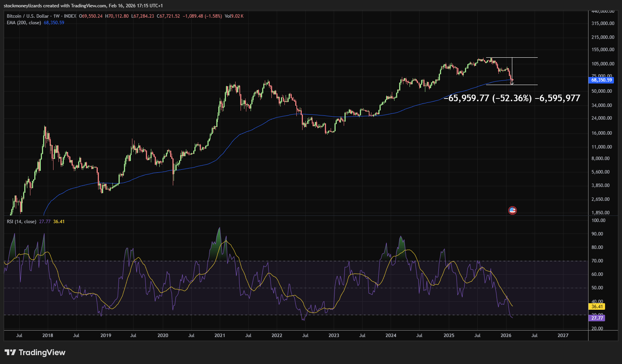Click the 'stockmoneylizards created with TradingView.com' header text
This screenshot has width=622, height=364.
(x=55, y=6)
